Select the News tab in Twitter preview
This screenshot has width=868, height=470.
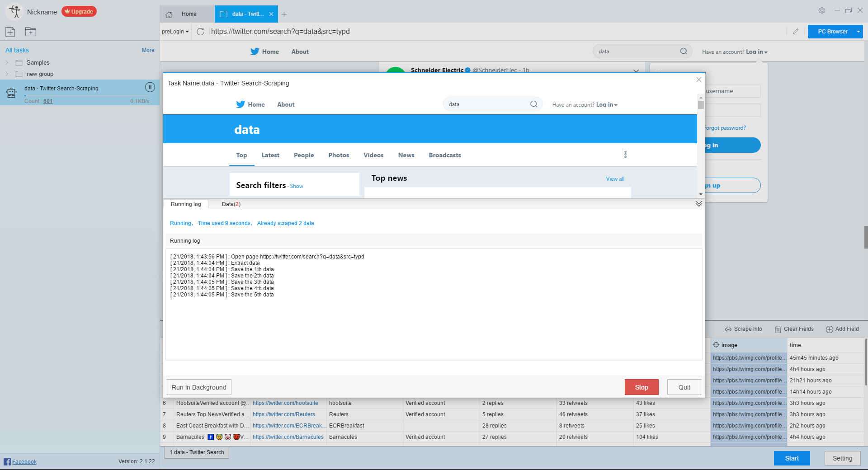click(x=406, y=155)
